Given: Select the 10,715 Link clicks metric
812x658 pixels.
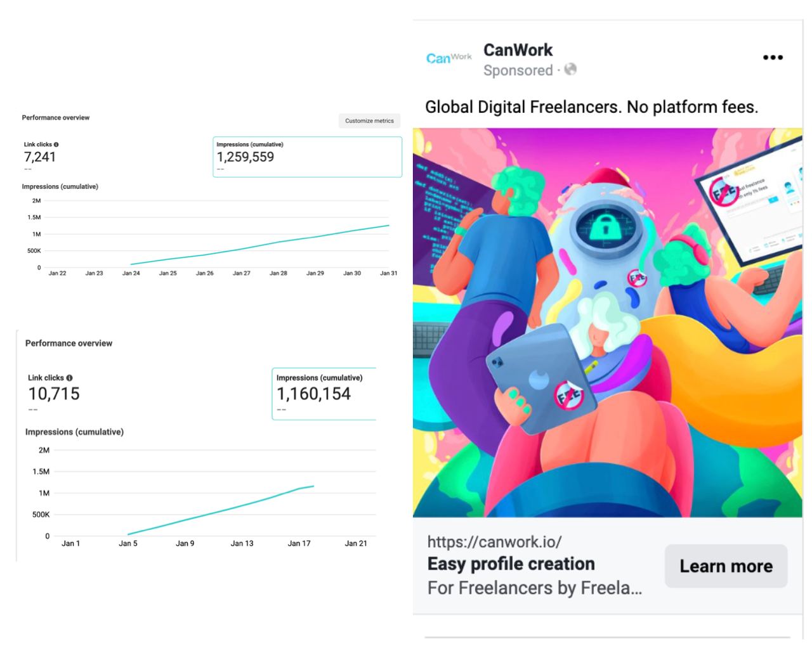Looking at the screenshot, I should (54, 394).
